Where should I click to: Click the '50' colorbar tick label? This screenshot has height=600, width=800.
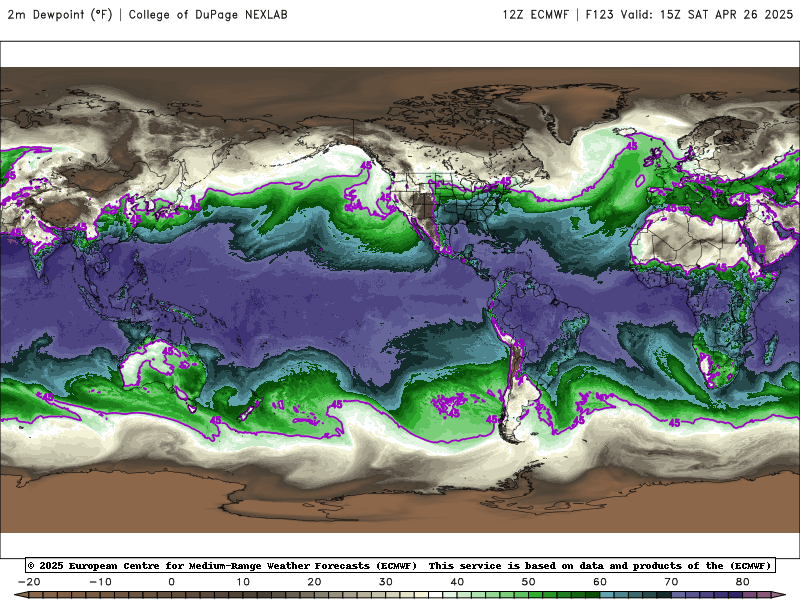(x=529, y=582)
